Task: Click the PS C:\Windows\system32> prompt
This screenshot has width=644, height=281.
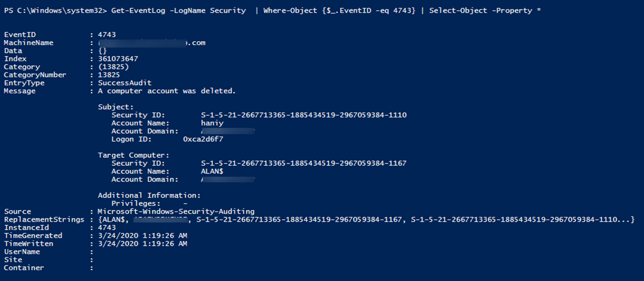Action: [55, 11]
